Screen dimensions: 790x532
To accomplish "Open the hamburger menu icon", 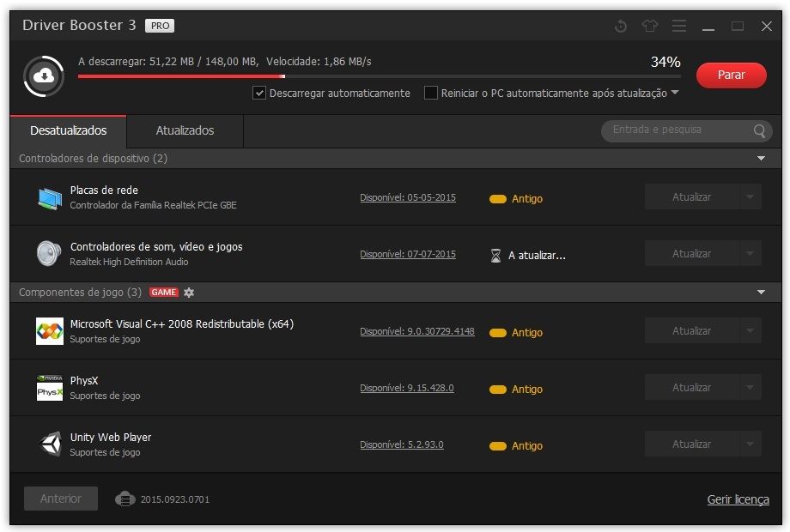I will 679,27.
